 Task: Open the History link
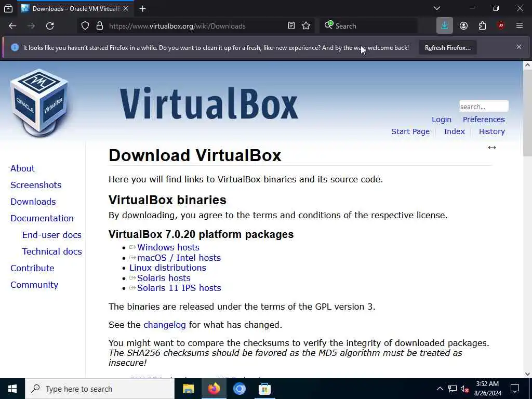pos(491,131)
